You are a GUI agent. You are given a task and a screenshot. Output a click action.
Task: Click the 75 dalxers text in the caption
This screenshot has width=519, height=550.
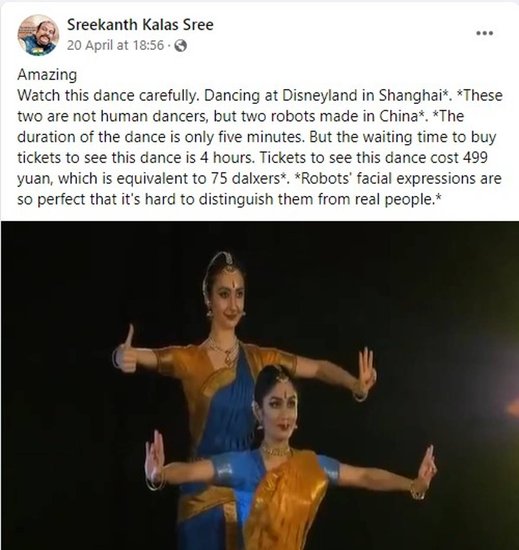point(245,179)
